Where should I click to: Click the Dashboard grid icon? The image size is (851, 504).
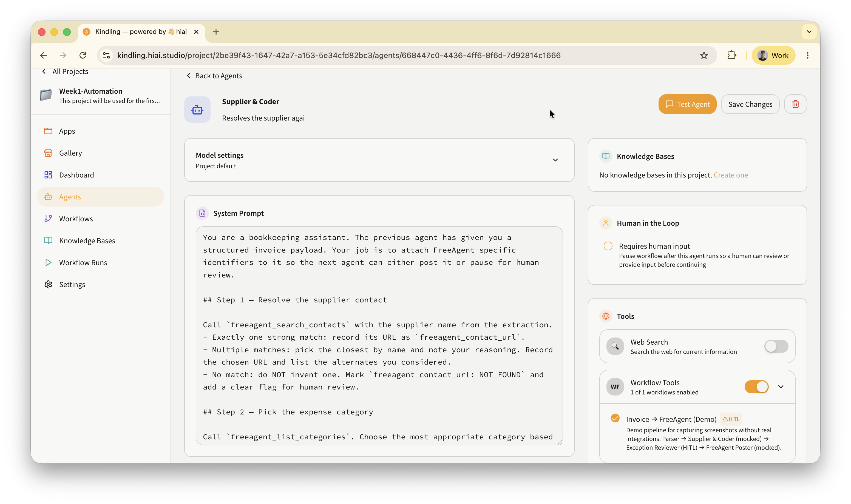click(x=48, y=175)
